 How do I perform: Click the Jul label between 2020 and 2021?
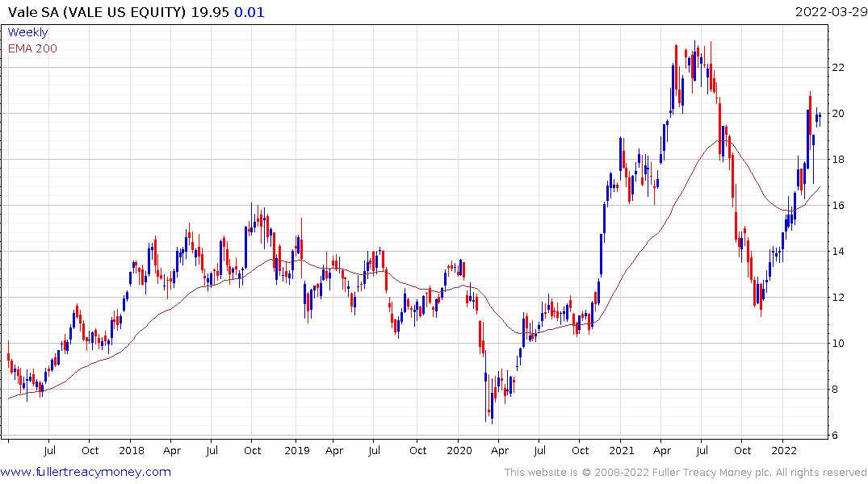[539, 451]
